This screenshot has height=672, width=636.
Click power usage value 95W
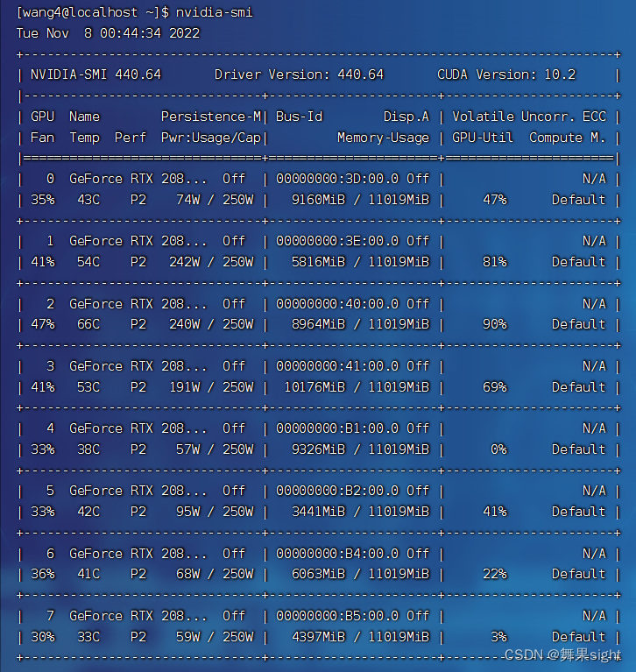coord(187,512)
